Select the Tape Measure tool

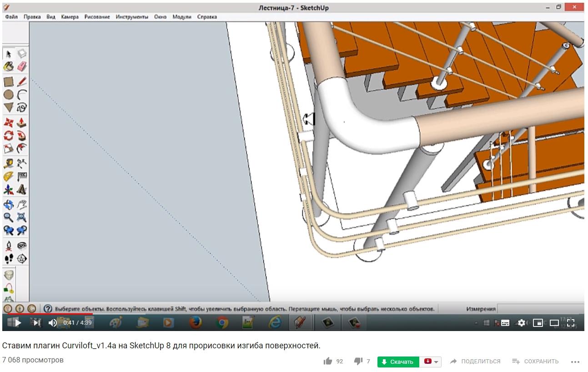click(9, 163)
